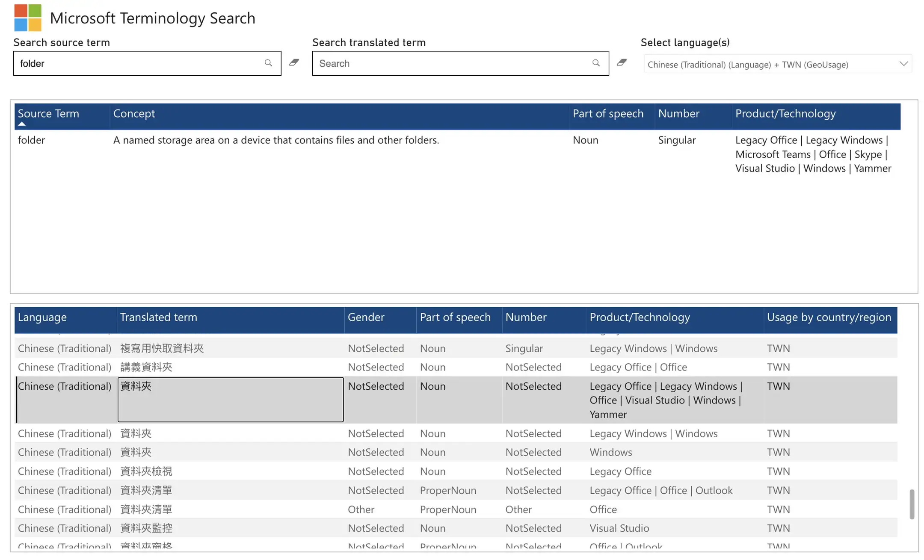This screenshot has height=560, width=924.
Task: Select 資料夾清單 row with Gender 'Other'
Action: (x=456, y=509)
